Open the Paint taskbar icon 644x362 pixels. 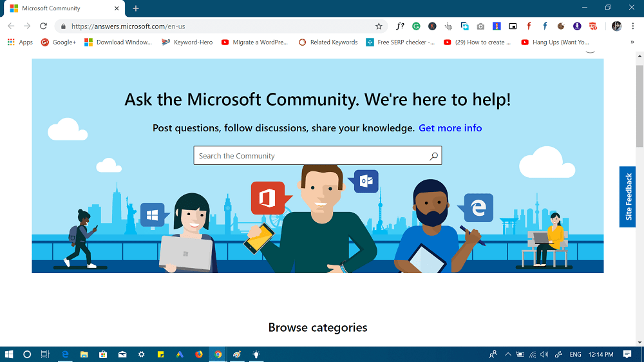(237, 354)
